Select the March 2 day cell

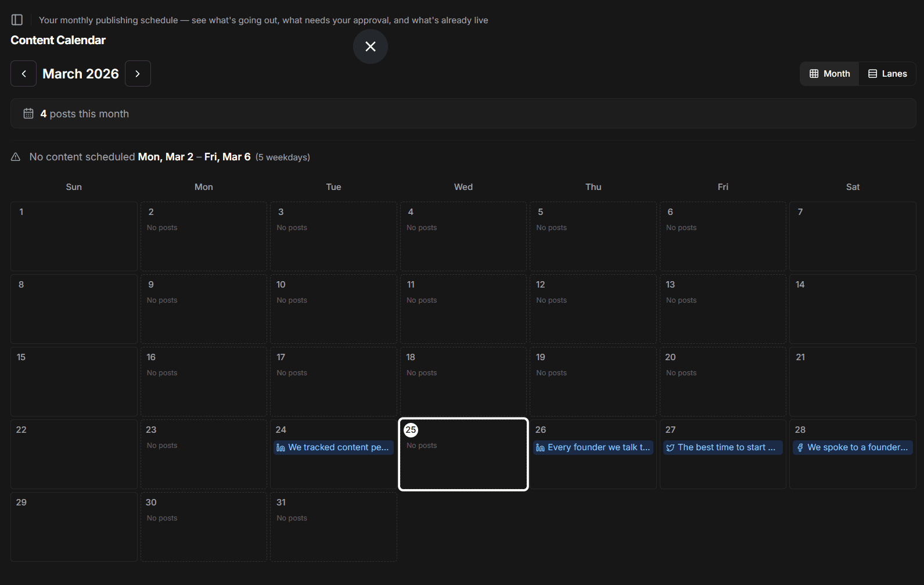click(x=204, y=236)
